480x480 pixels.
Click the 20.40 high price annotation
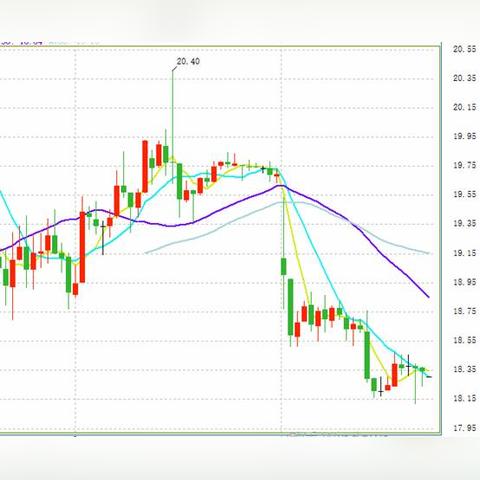coord(188,61)
